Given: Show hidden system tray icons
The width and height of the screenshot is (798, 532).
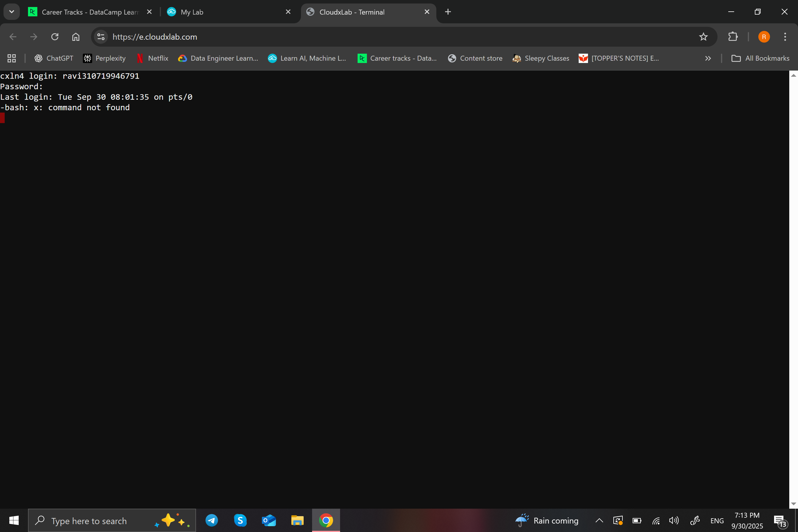Looking at the screenshot, I should pos(599,520).
